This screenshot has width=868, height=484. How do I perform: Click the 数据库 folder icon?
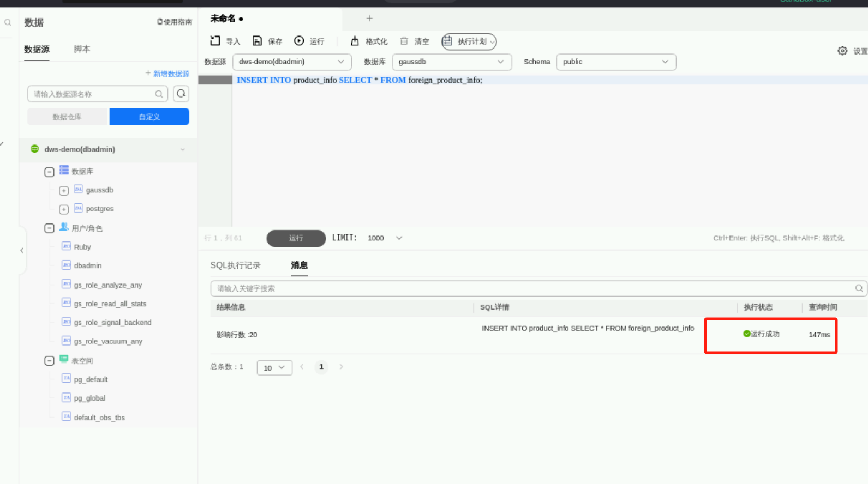[64, 171]
